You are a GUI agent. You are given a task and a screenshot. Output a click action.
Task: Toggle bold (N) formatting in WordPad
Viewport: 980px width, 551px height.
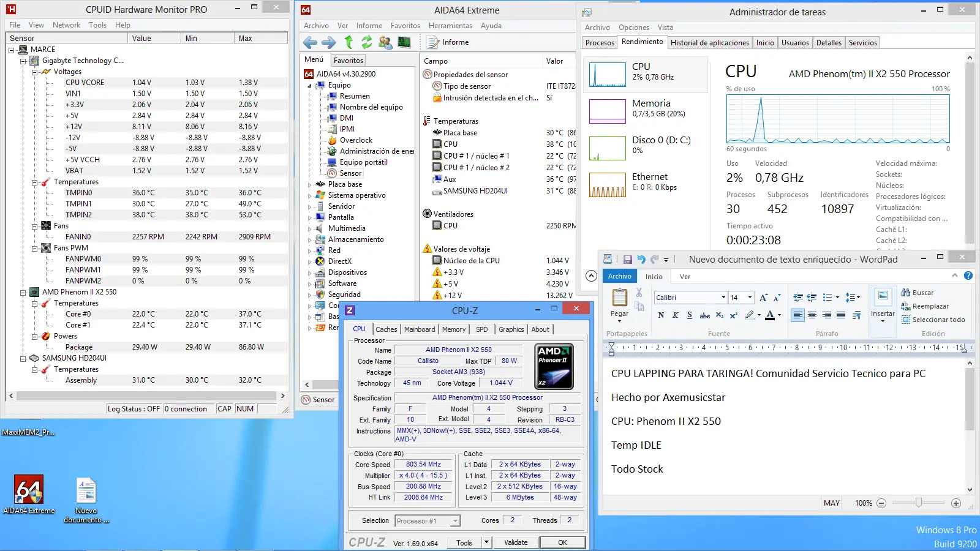661,315
